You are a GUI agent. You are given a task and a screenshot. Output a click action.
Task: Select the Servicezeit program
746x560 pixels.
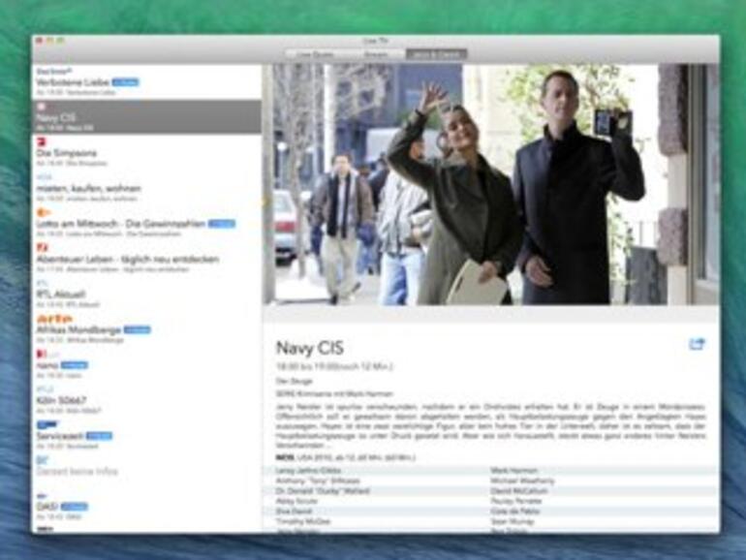point(146,435)
